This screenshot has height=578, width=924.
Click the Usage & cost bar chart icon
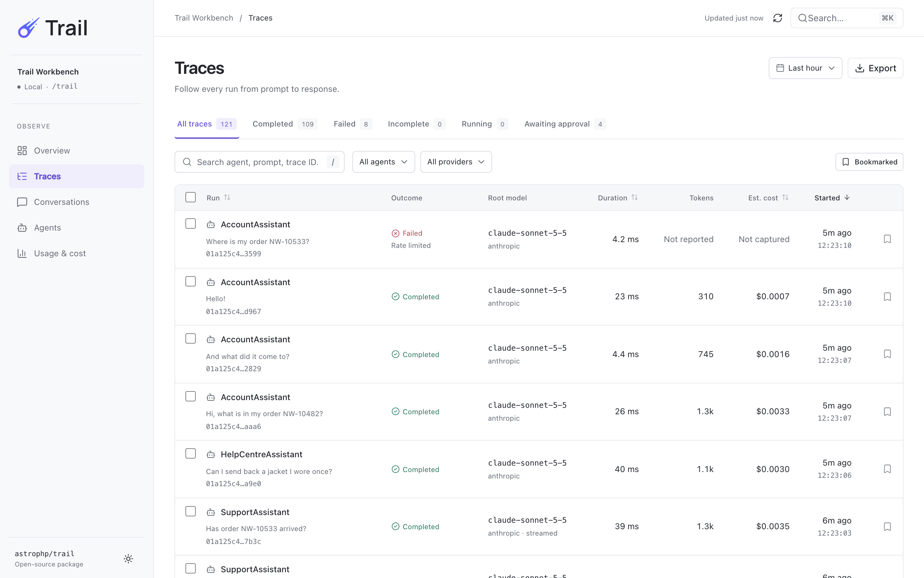tap(22, 253)
